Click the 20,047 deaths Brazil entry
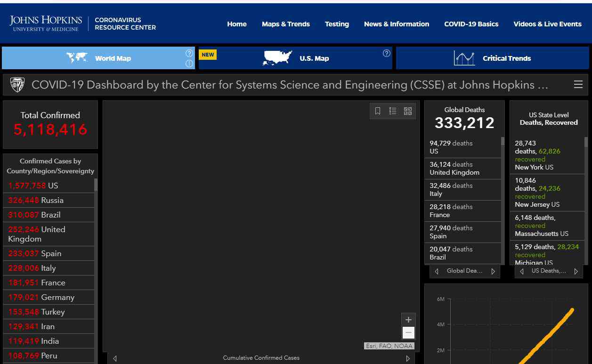Image resolution: width=592 pixels, height=364 pixels. tap(463, 253)
